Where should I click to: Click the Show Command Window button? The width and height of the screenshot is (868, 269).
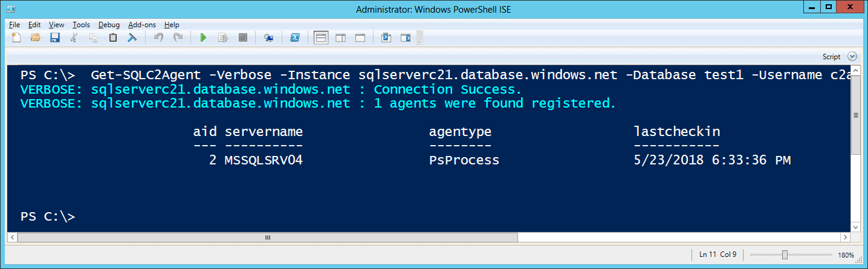[386, 38]
